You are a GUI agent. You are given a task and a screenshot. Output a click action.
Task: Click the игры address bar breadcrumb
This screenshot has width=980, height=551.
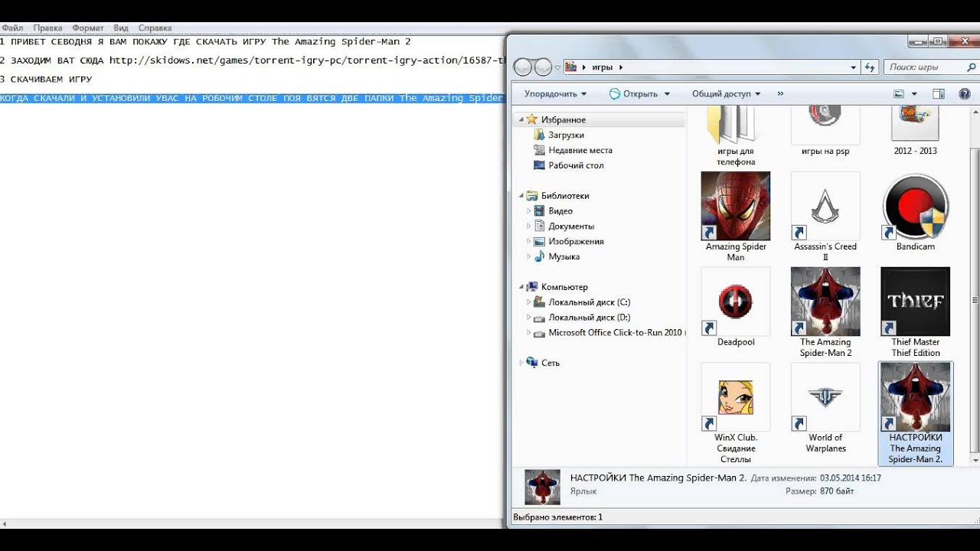pos(603,67)
